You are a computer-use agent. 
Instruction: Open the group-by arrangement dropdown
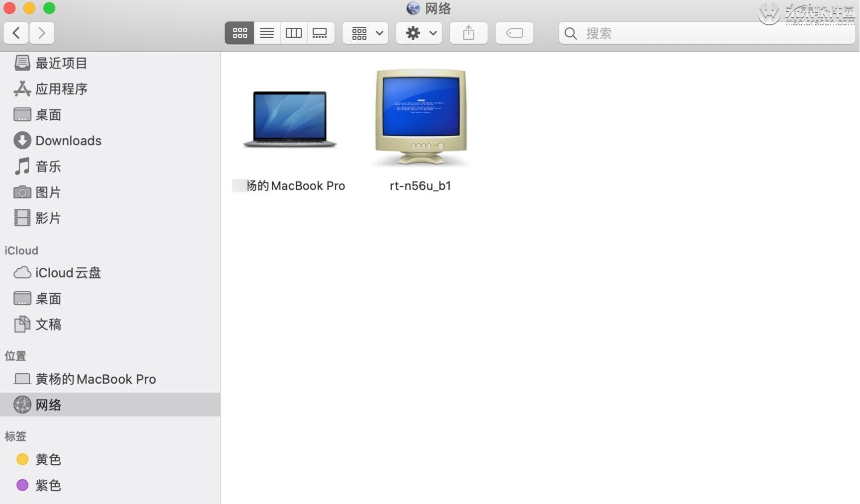(365, 33)
